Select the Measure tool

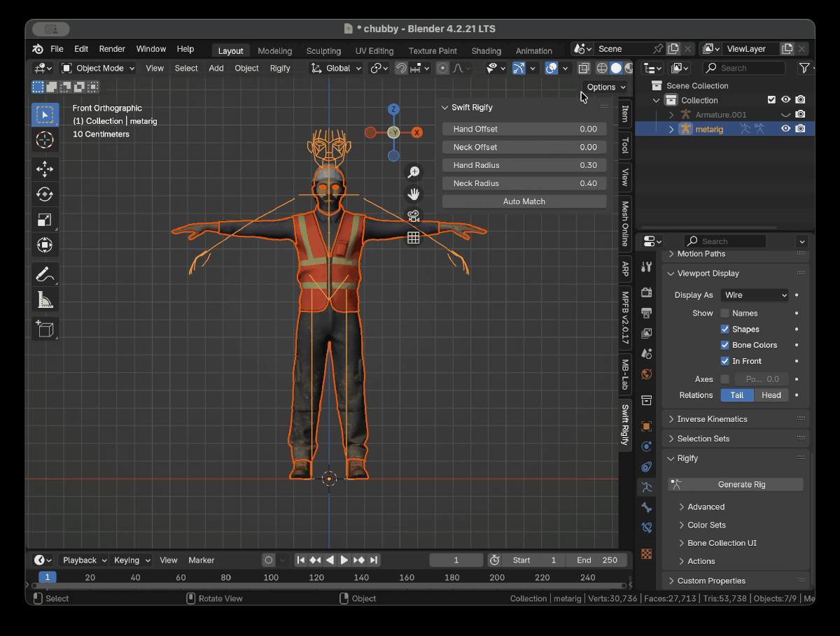coord(45,299)
